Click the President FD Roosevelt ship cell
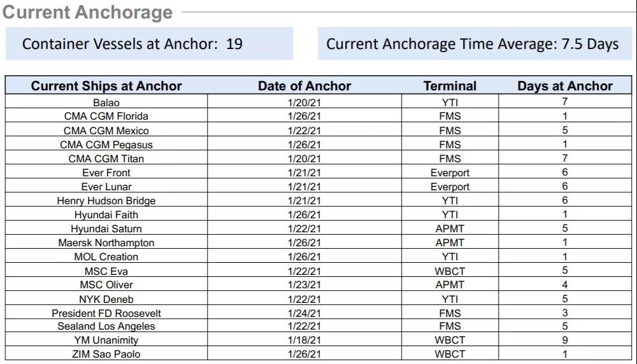The image size is (637, 364). 106,313
